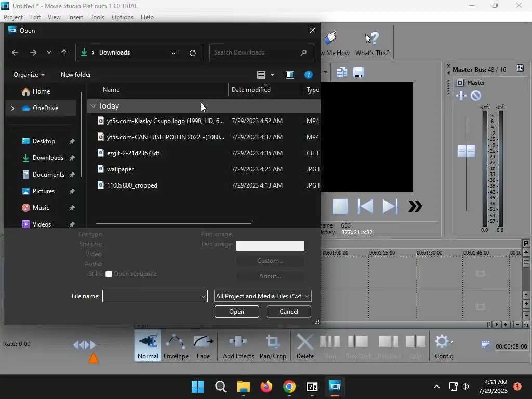This screenshot has width=532, height=399.
Task: Open the Edit menu
Action: tap(35, 17)
